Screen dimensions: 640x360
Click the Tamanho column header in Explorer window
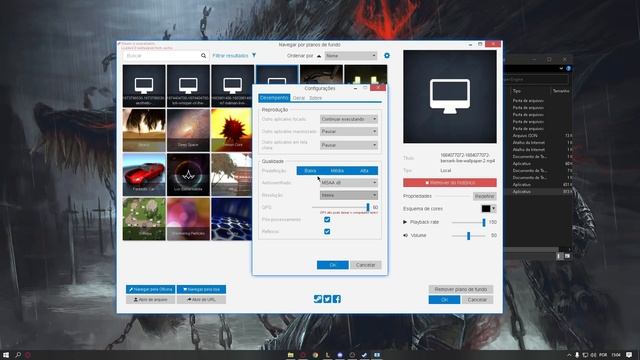coord(561,91)
